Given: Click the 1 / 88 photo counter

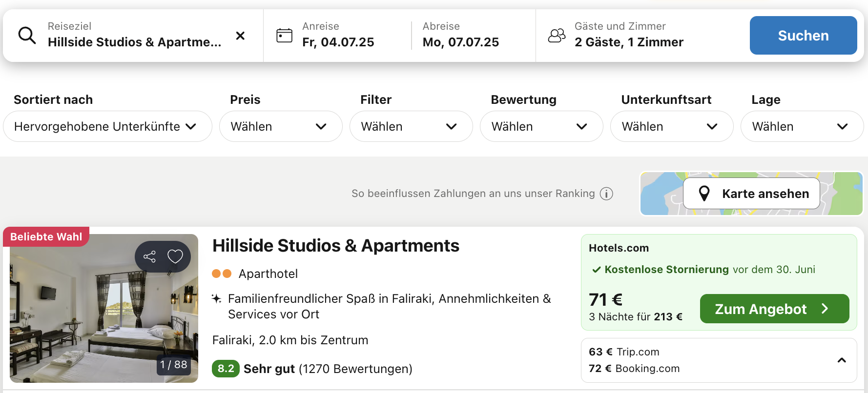Looking at the screenshot, I should click(x=174, y=365).
